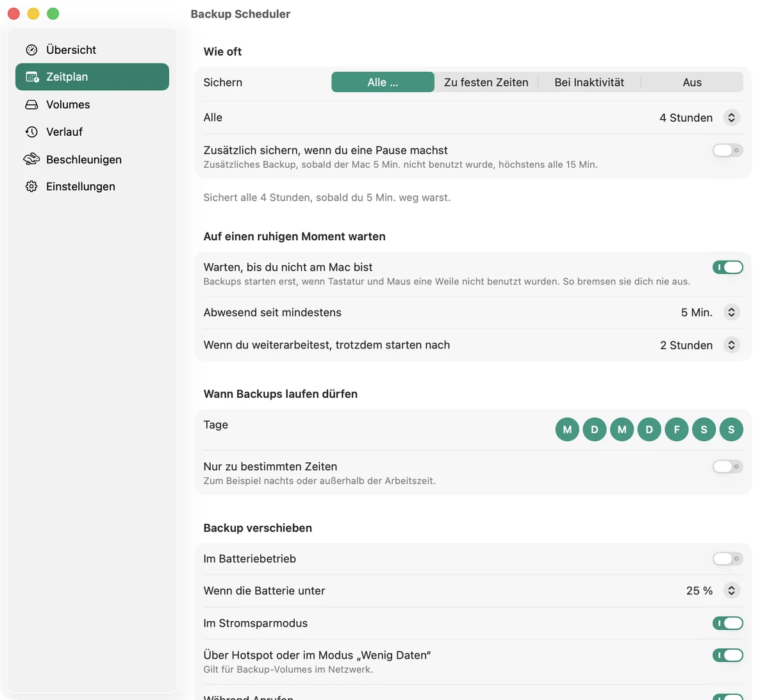769x700 pixels.
Task: Minimize the window with the yellow button
Action: [33, 14]
